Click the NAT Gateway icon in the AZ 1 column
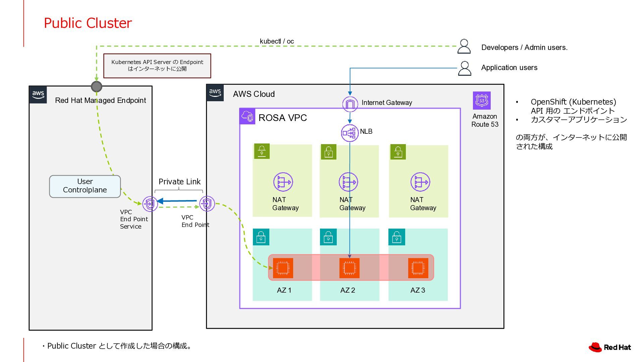This screenshot has height=362, width=644. point(283,182)
